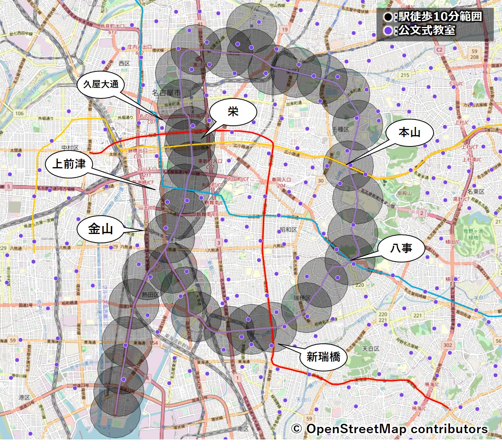Click the route 106 road marker
The height and width of the screenshot is (448, 502).
tap(20, 113)
